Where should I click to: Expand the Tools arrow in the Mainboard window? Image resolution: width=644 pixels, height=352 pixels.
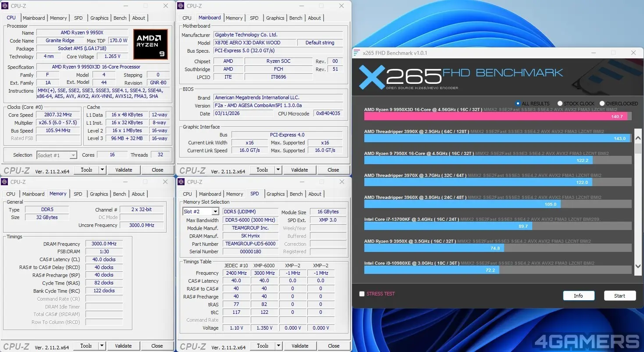pyautogui.click(x=278, y=170)
